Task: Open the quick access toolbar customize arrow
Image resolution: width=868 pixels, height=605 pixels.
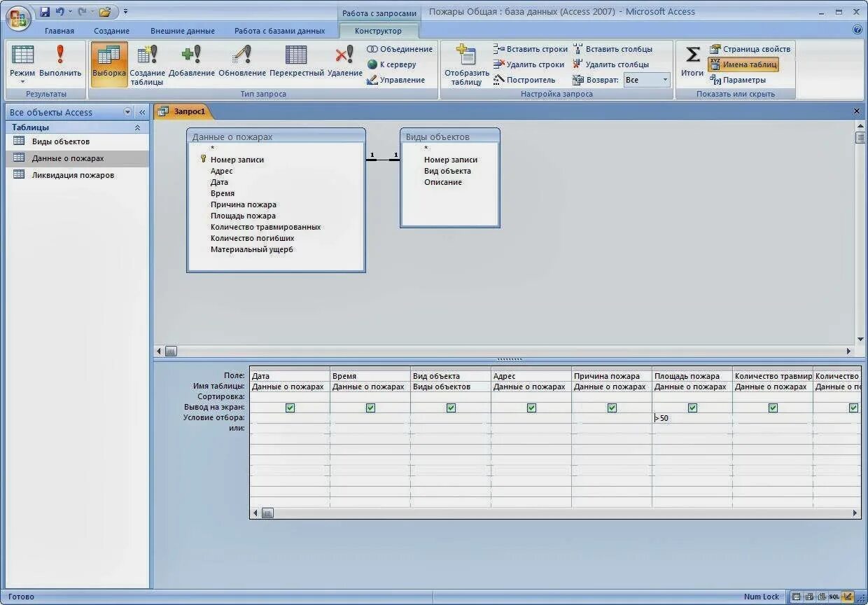Action: pyautogui.click(x=125, y=12)
